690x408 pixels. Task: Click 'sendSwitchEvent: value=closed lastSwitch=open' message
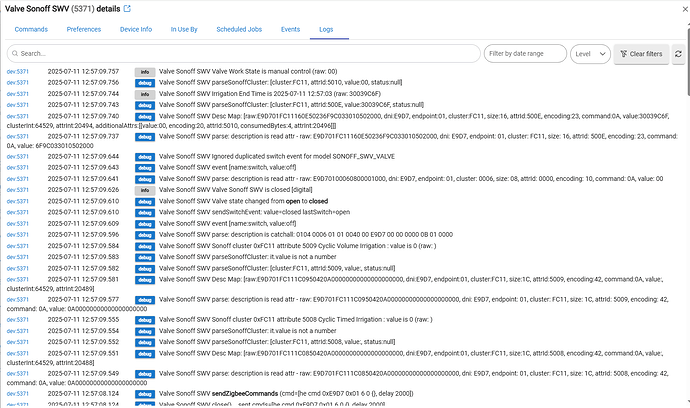point(254,212)
